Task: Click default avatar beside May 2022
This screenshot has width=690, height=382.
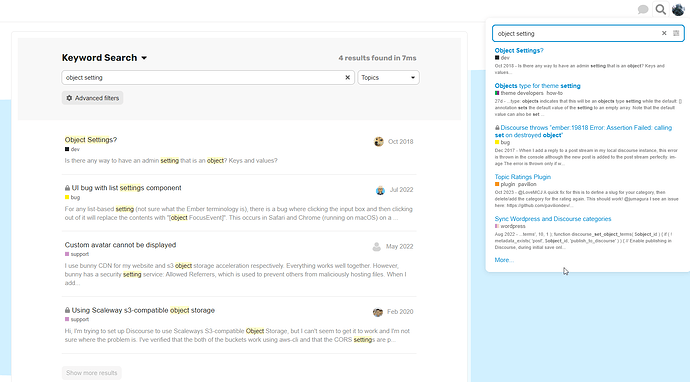Action: (377, 246)
